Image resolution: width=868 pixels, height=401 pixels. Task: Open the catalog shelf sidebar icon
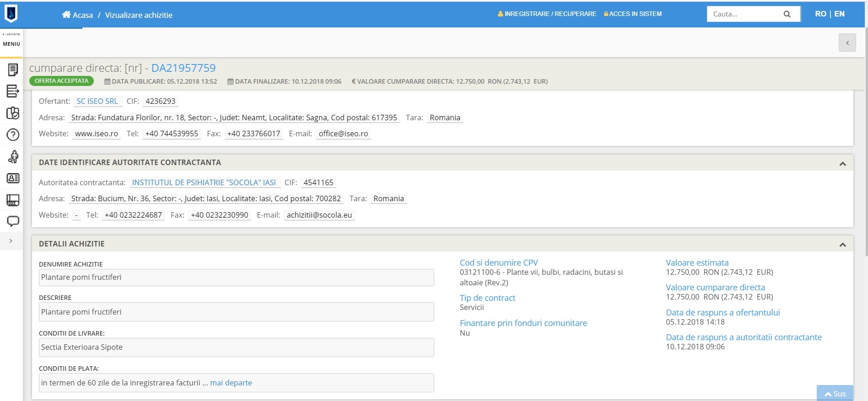[13, 200]
